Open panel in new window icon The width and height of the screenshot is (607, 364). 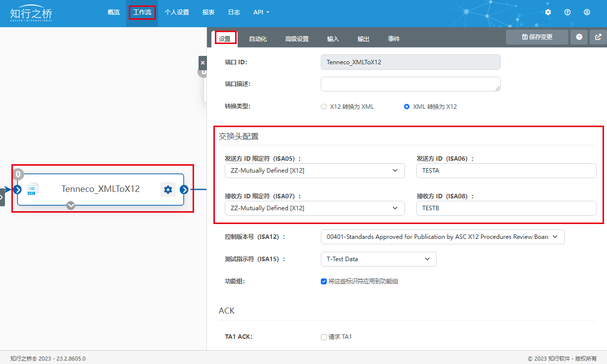point(598,37)
